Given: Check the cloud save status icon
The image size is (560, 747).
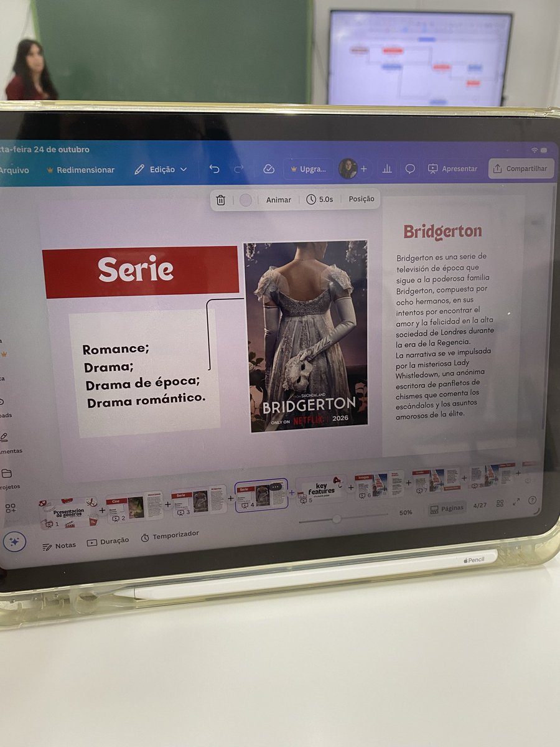Looking at the screenshot, I should pos(269,169).
